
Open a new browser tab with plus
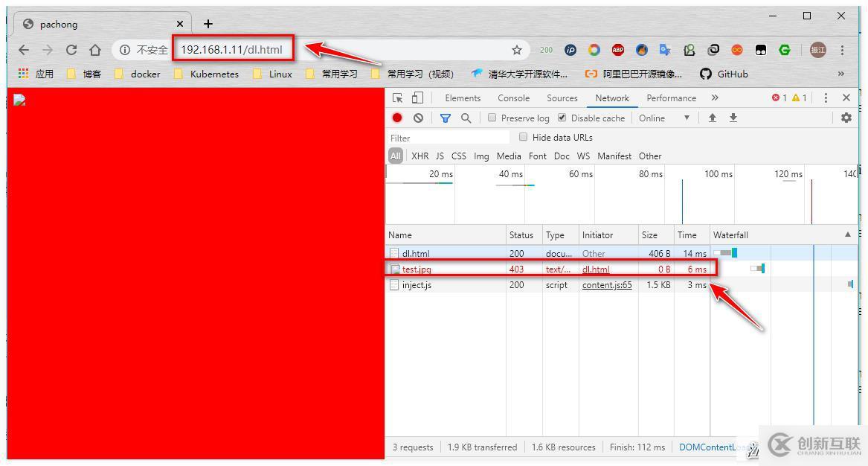tap(208, 24)
